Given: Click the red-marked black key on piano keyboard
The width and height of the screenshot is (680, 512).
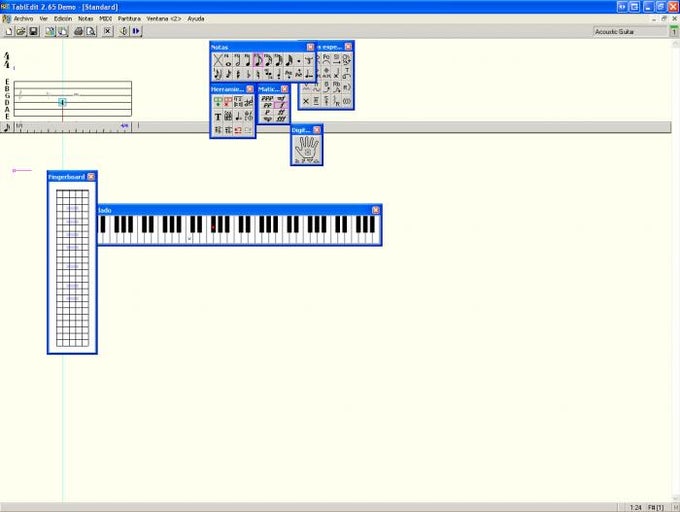Looking at the screenshot, I should [x=213, y=225].
